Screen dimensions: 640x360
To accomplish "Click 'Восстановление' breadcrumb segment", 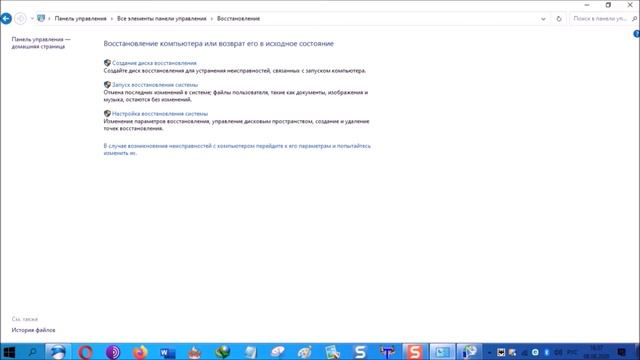I will (238, 19).
